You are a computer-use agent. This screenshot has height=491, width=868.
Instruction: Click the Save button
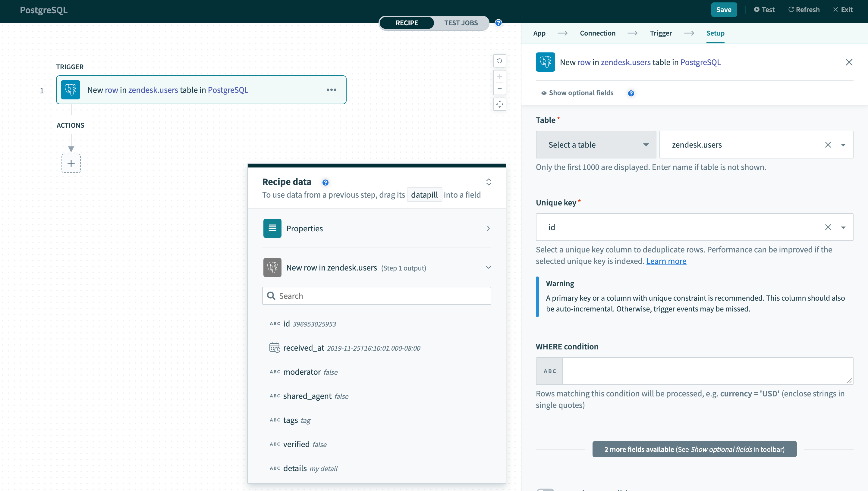[x=723, y=10]
